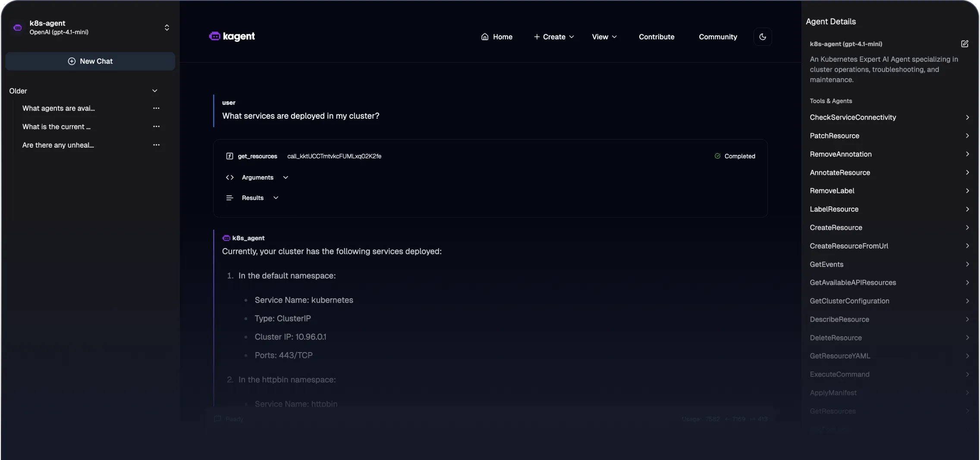The image size is (980, 460).
Task: Click the kagent logo
Action: pyautogui.click(x=232, y=37)
